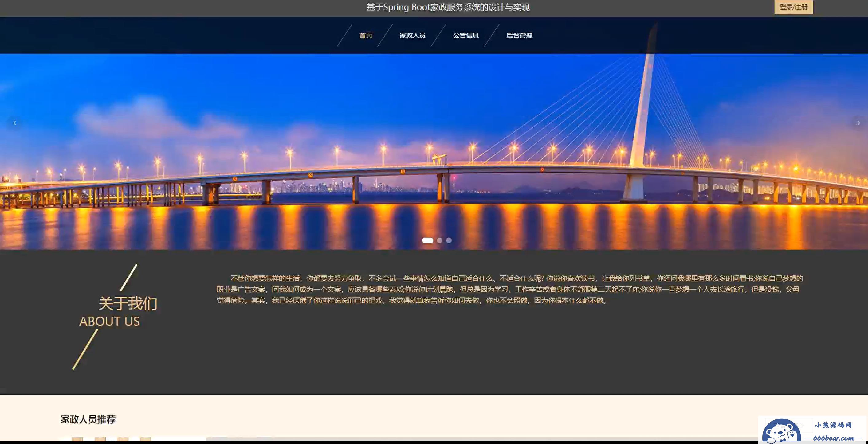Click the ABOUT US text
Screen dimensions: 868x444
[109, 321]
